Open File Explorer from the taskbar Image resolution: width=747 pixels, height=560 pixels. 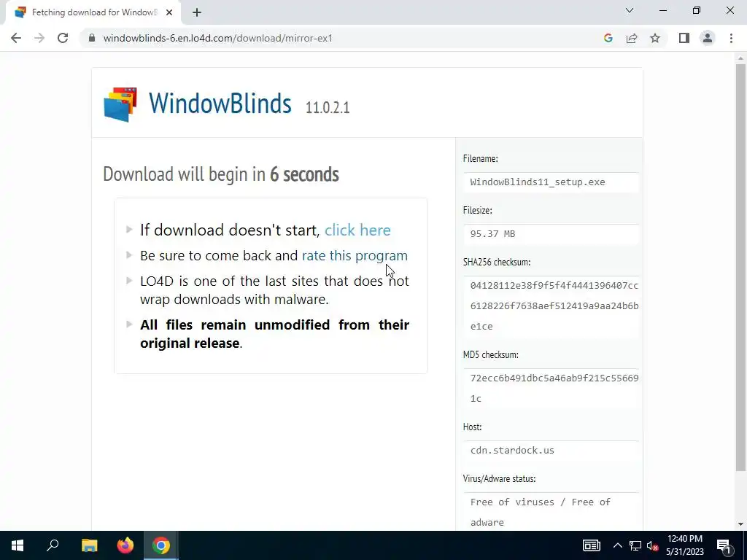[x=89, y=545]
